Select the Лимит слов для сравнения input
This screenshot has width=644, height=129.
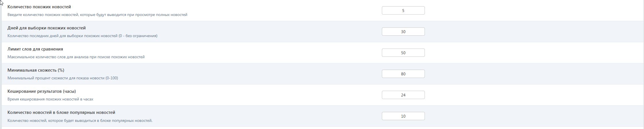pos(403,53)
